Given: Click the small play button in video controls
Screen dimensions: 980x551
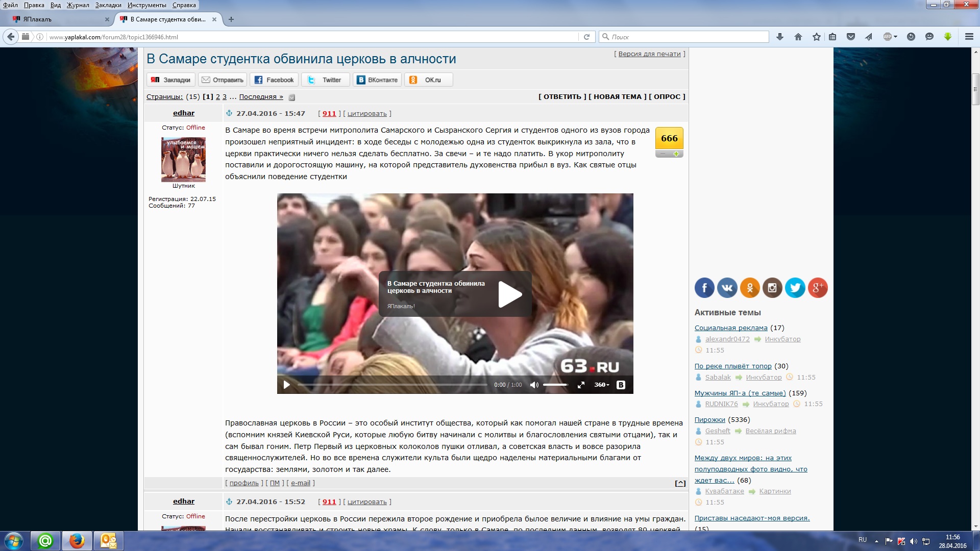Looking at the screenshot, I should coord(286,385).
